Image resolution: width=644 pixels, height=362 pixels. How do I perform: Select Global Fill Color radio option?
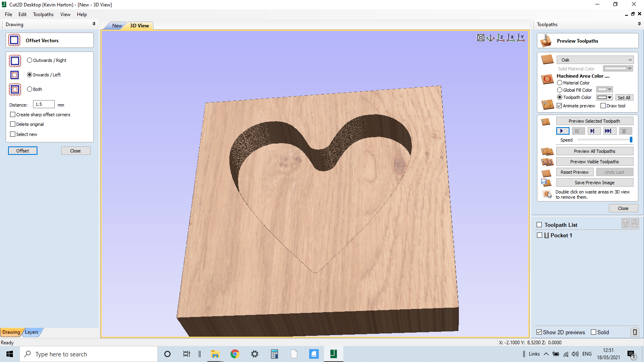(575, 90)
